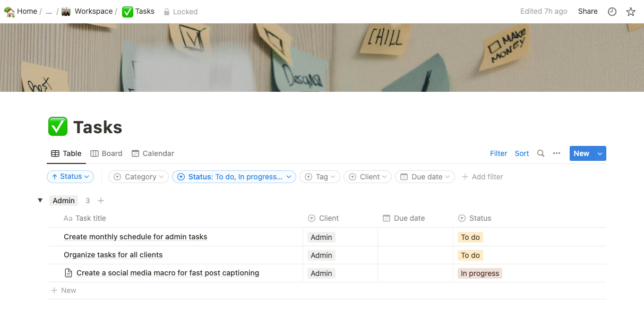The height and width of the screenshot is (311, 644).
Task: Open the Due date filter dropdown
Action: point(425,177)
